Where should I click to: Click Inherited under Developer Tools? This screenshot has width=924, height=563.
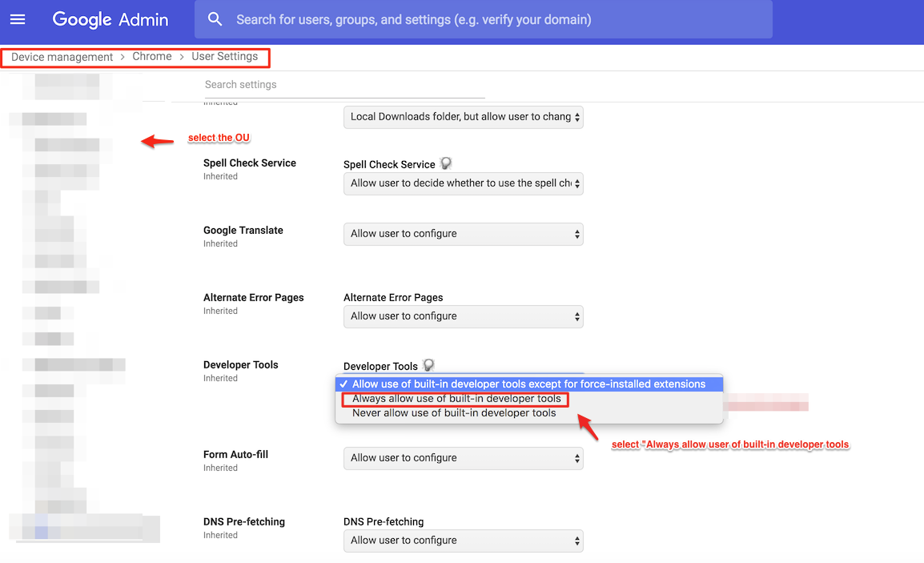coord(220,379)
